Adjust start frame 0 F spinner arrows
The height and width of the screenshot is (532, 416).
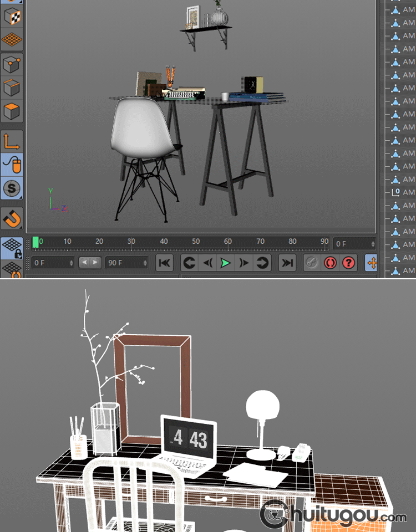(72, 263)
